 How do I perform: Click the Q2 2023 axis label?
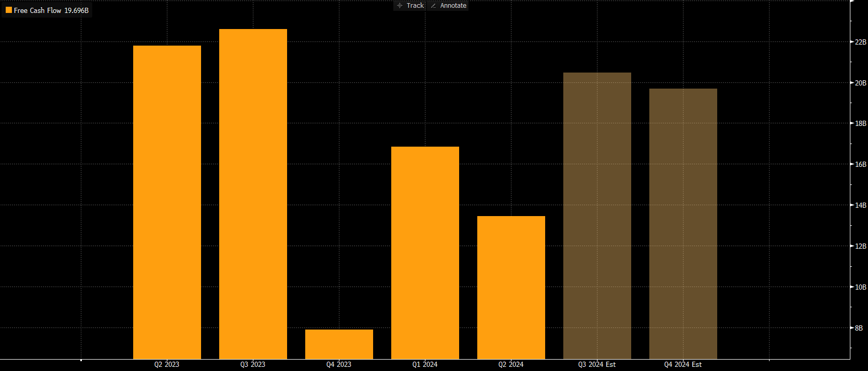click(167, 365)
